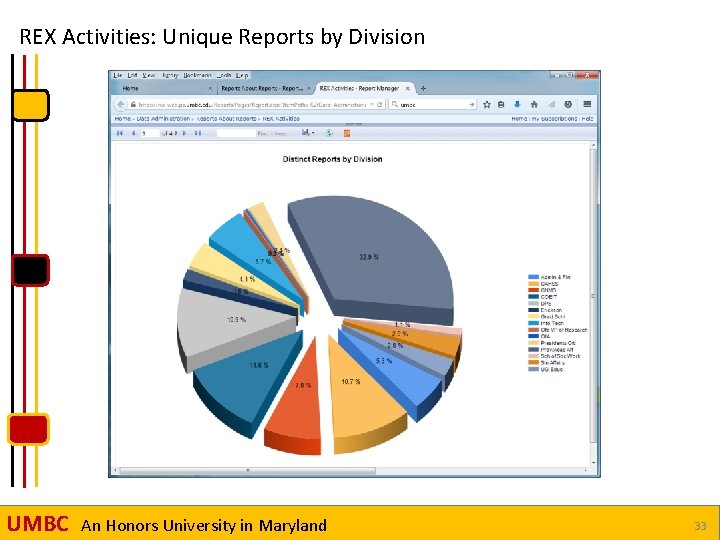The image size is (720, 540).
Task: Jump to the last report page
Action: tap(198, 133)
